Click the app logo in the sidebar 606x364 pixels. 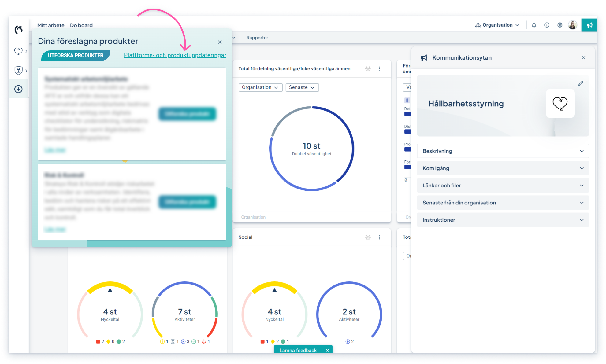19,29
